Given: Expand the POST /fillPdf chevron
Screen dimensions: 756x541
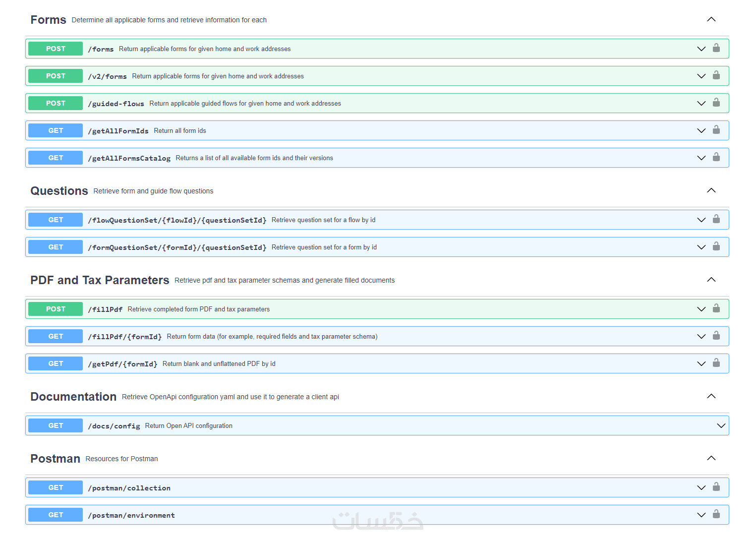Looking at the screenshot, I should (701, 309).
